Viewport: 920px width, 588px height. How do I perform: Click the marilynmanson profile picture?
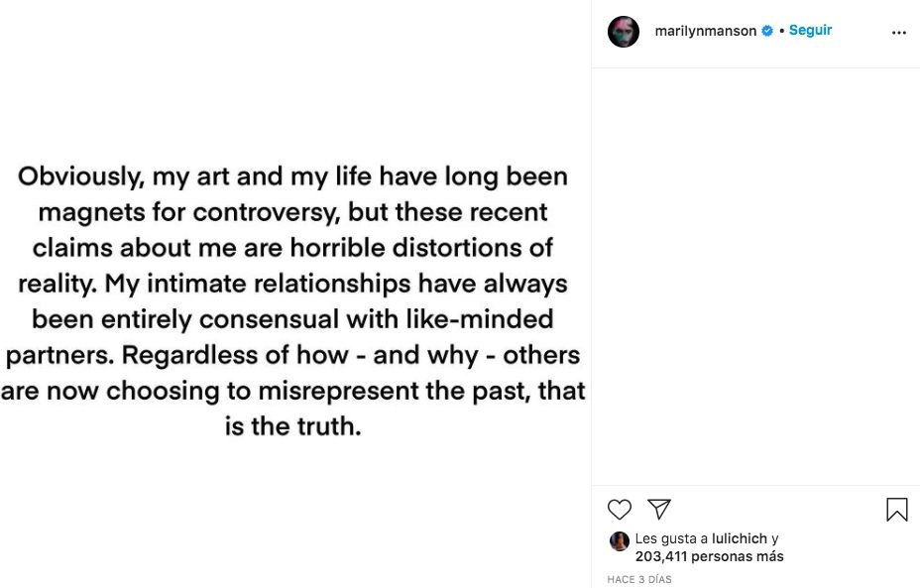point(624,32)
